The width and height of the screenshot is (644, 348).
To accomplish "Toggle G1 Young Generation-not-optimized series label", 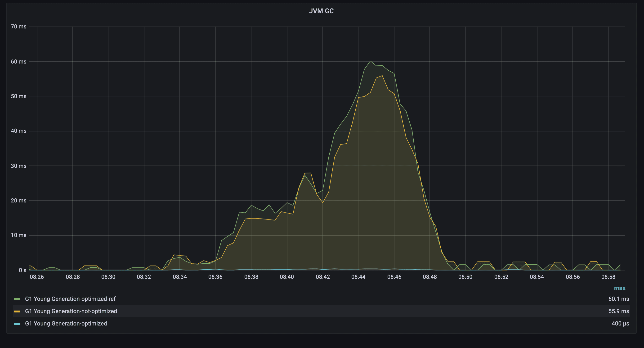I will click(x=71, y=311).
